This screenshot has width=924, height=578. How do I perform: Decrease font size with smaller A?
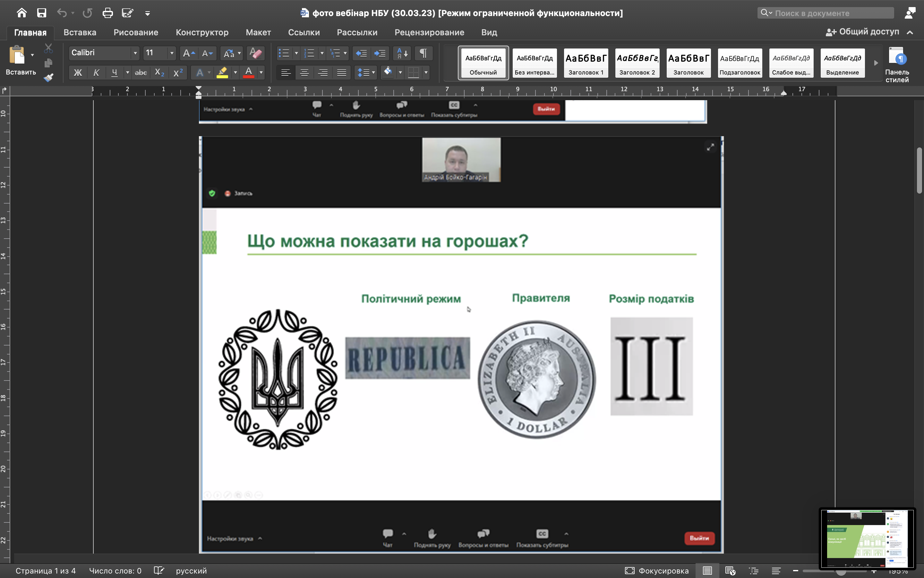coord(207,53)
